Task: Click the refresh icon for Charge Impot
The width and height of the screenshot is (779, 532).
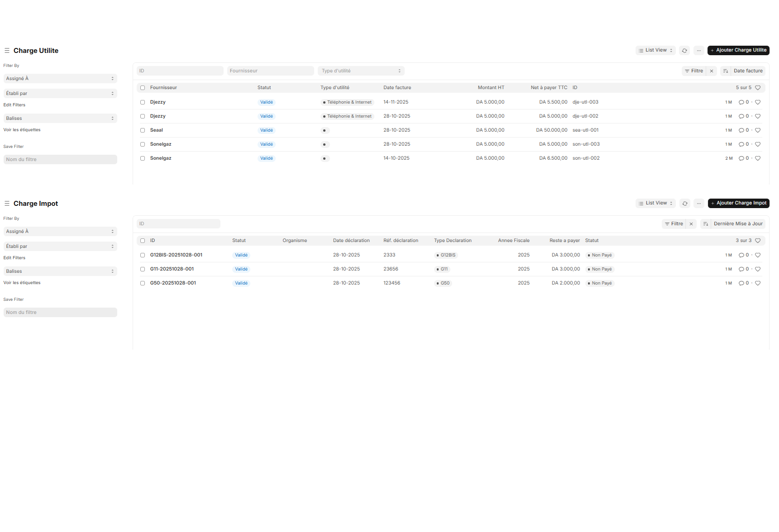Action: coord(685,204)
